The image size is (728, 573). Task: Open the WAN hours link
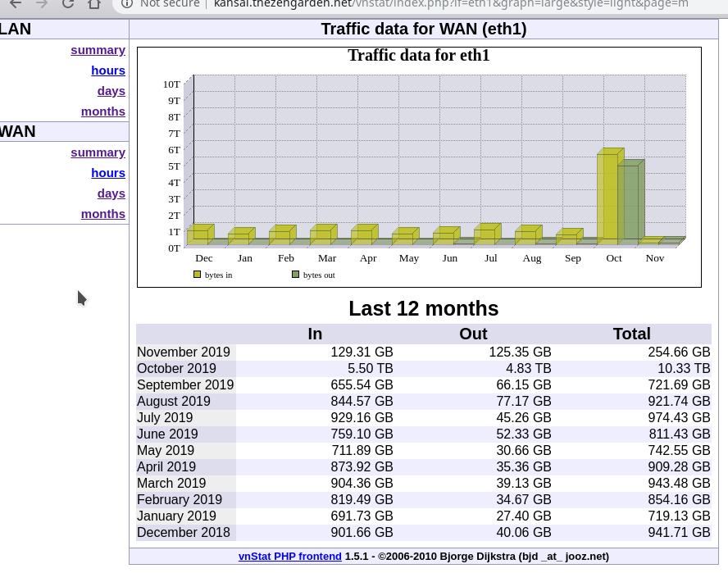point(108,173)
